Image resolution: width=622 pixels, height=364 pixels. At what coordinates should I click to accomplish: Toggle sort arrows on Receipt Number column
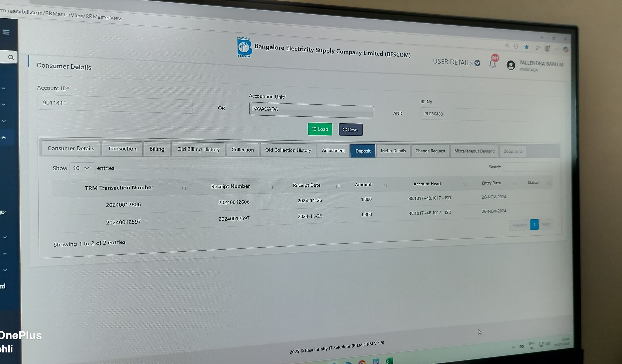tap(271, 187)
